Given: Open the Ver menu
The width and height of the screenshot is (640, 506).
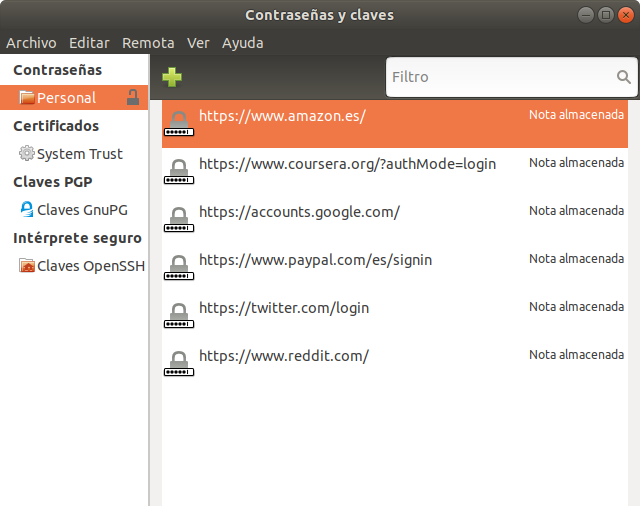Looking at the screenshot, I should pyautogui.click(x=198, y=43).
